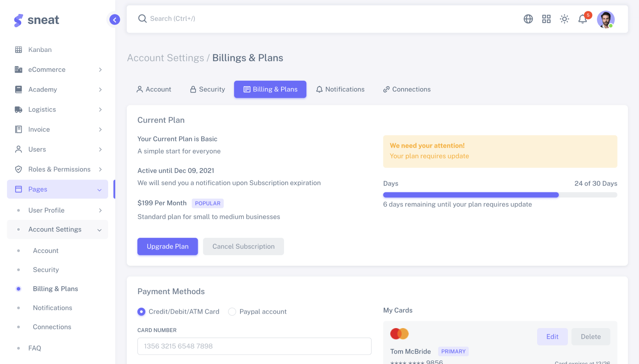Focus the Card Number input field
Viewport: 639px width, 364px height.
tap(254, 346)
